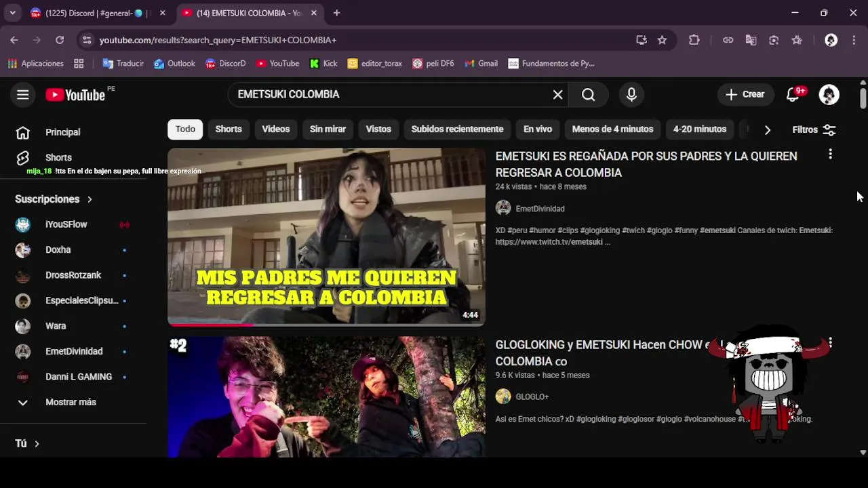Select the Sin mirar filter chip

click(x=328, y=129)
